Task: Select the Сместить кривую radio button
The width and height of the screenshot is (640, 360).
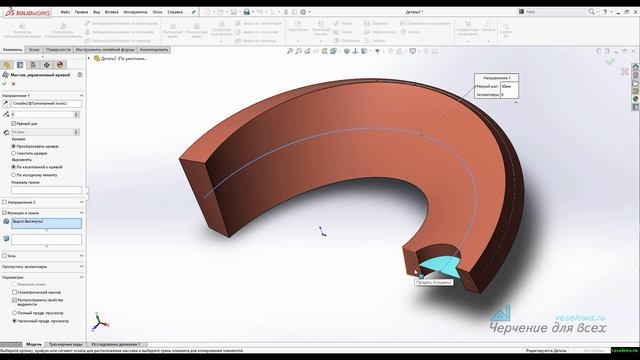Action: pyautogui.click(x=13, y=153)
